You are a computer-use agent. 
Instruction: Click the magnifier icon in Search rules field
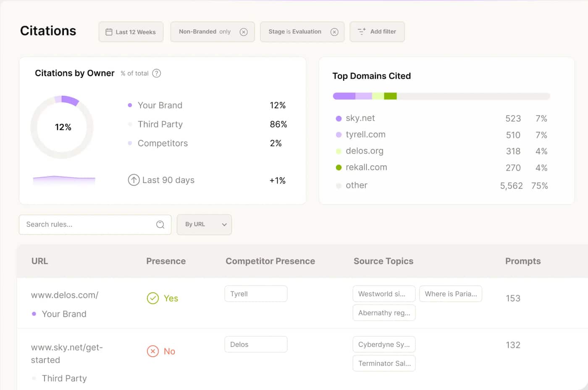pos(160,224)
